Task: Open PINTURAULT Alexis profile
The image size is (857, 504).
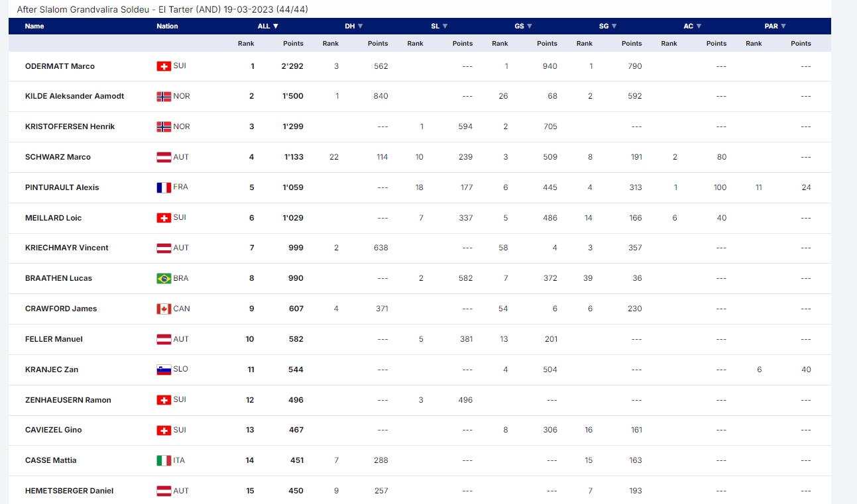Action: pyautogui.click(x=62, y=187)
